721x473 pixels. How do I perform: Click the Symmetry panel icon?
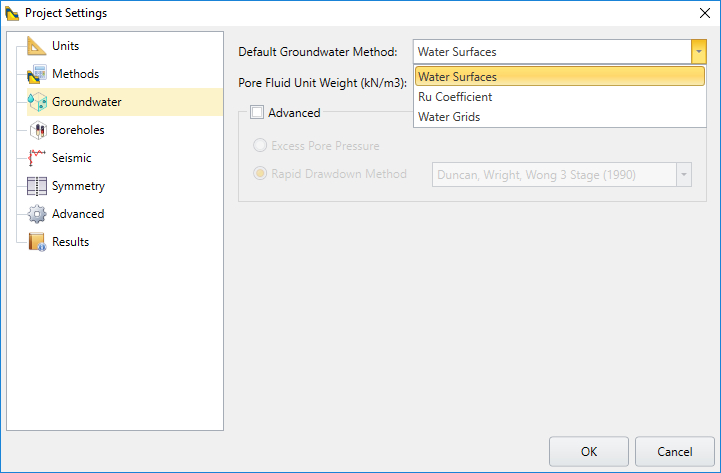37,186
